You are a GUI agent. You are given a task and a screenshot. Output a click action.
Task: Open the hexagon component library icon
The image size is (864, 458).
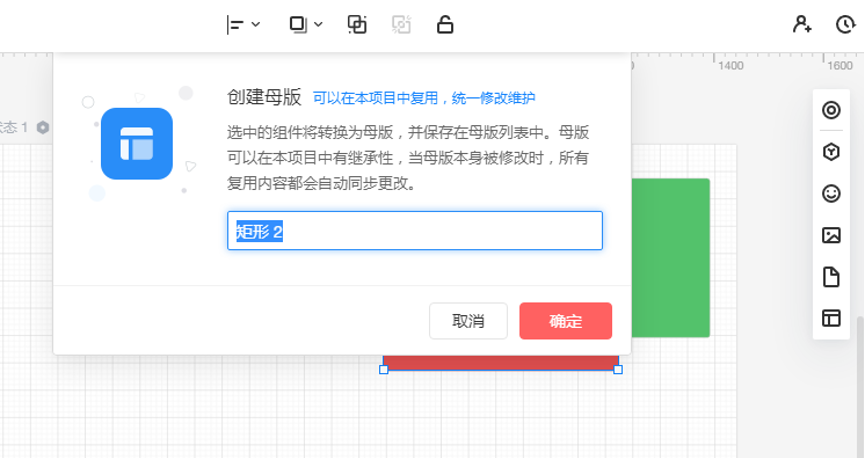click(831, 152)
